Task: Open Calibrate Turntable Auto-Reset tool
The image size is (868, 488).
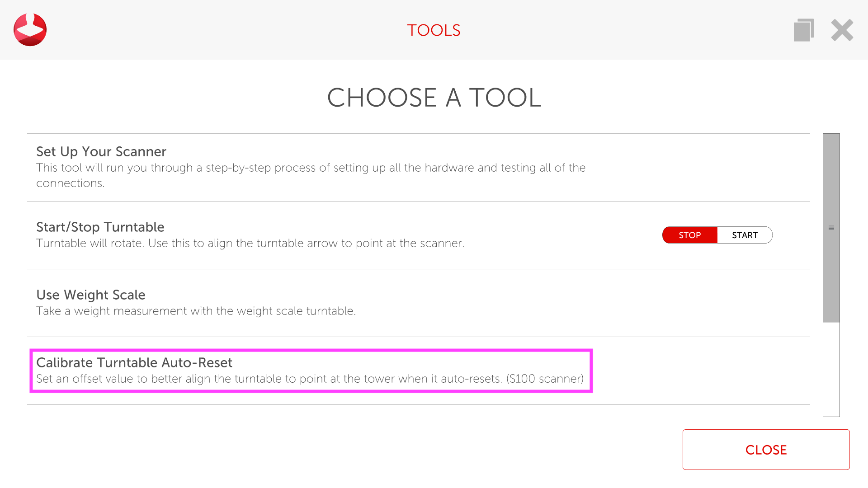Action: tap(134, 362)
